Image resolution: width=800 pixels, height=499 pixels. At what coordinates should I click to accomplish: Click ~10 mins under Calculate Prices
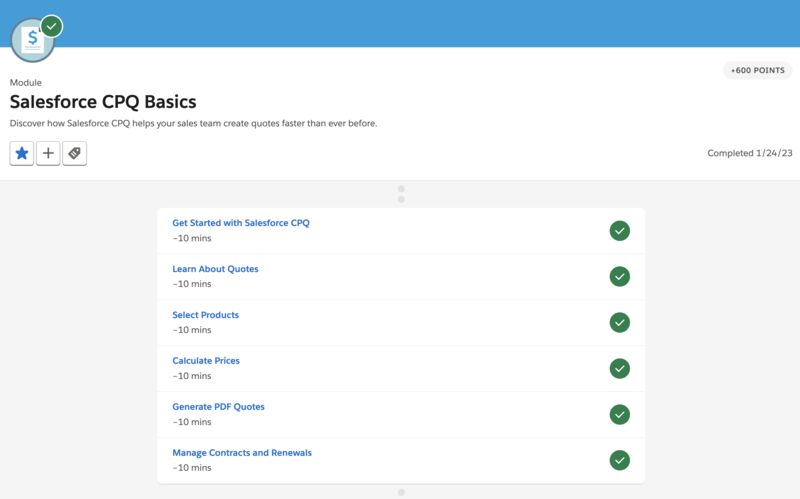pos(192,376)
